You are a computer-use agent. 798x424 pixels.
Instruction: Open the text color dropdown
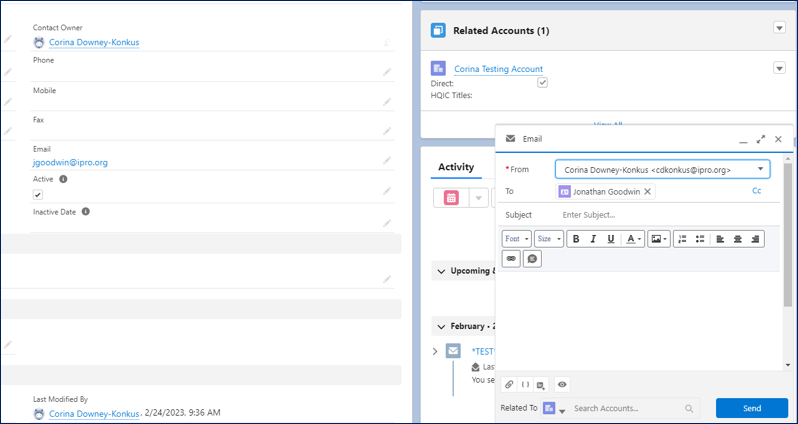point(634,239)
